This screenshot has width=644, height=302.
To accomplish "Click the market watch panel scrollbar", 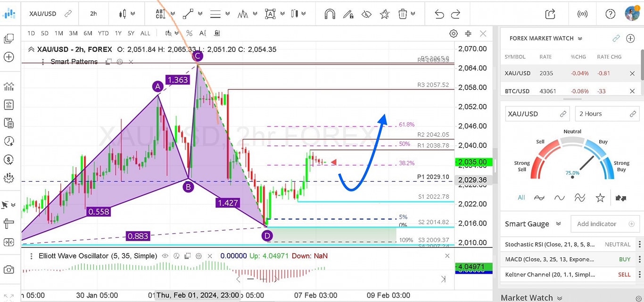I will point(642,65).
